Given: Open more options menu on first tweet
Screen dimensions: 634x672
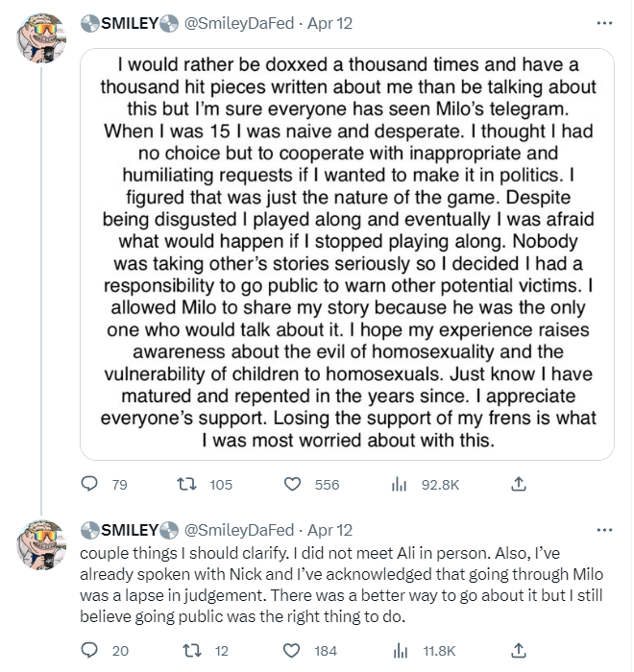Looking at the screenshot, I should pyautogui.click(x=604, y=23).
